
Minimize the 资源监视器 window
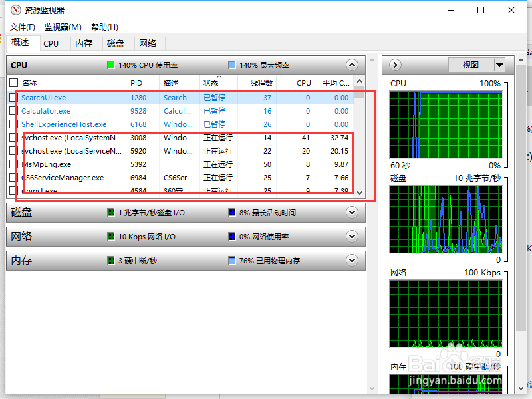coord(451,10)
